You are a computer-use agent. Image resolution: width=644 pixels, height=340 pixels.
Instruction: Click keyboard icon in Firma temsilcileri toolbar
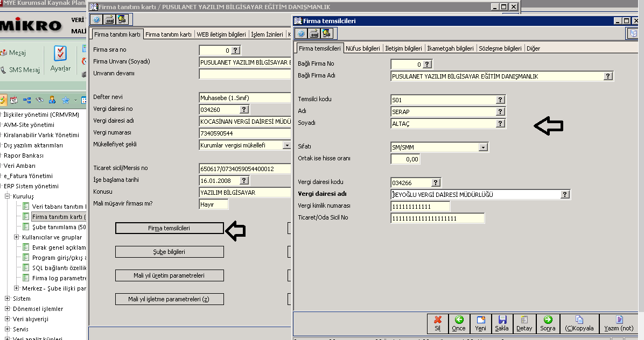(x=314, y=33)
